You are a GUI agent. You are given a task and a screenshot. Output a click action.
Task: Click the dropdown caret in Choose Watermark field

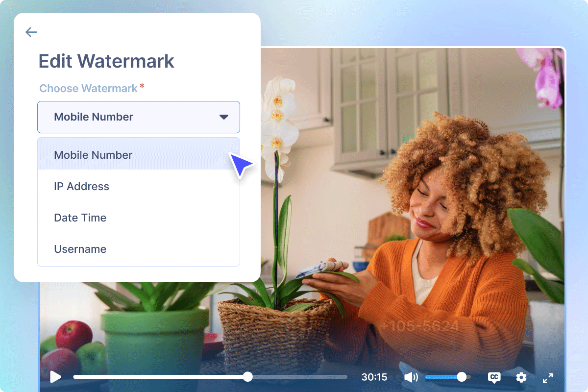(x=224, y=117)
